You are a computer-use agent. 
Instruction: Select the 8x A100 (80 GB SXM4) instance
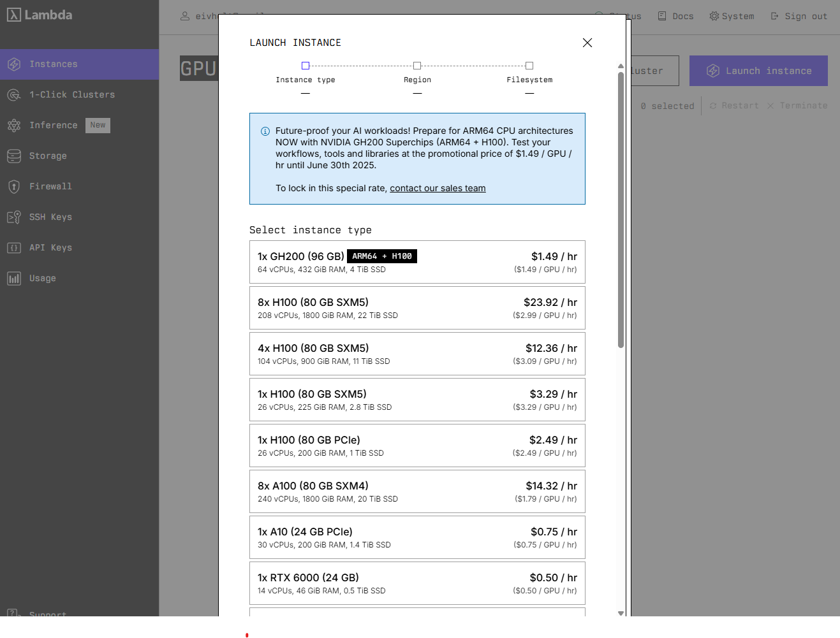pos(417,491)
